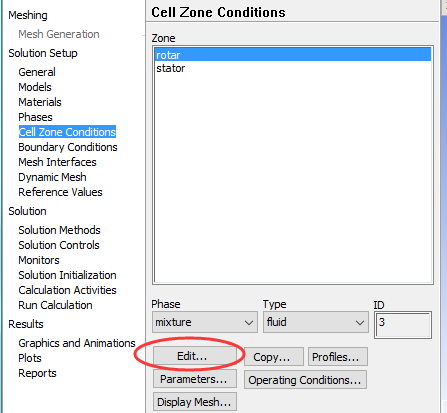The height and width of the screenshot is (413, 447).
Task: Open the Monitors page
Action: coord(39,260)
